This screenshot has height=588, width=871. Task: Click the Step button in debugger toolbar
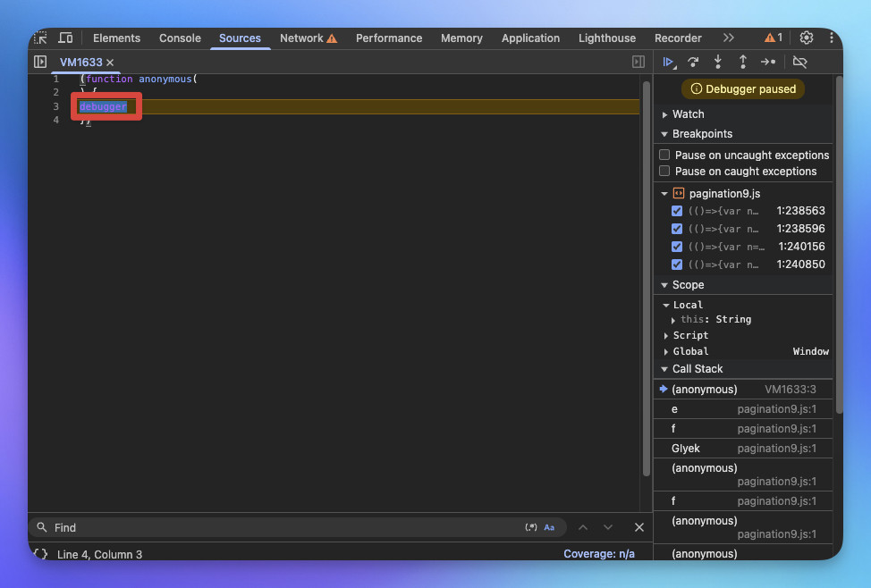(768, 62)
